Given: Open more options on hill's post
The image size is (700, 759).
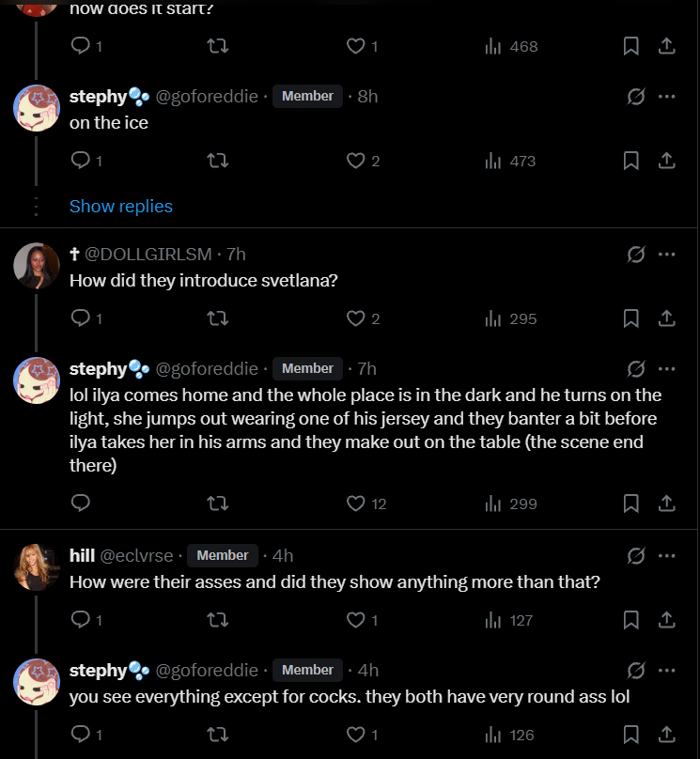Looking at the screenshot, I should tap(666, 555).
